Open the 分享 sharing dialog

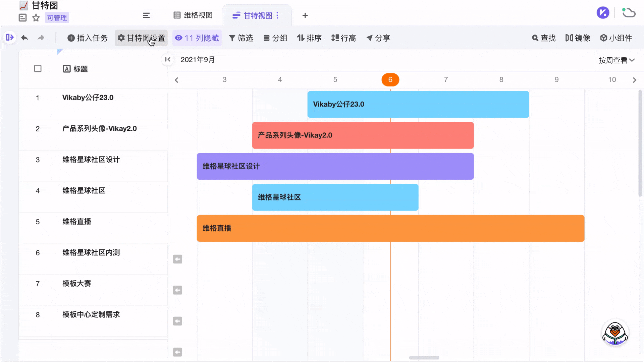pos(378,38)
